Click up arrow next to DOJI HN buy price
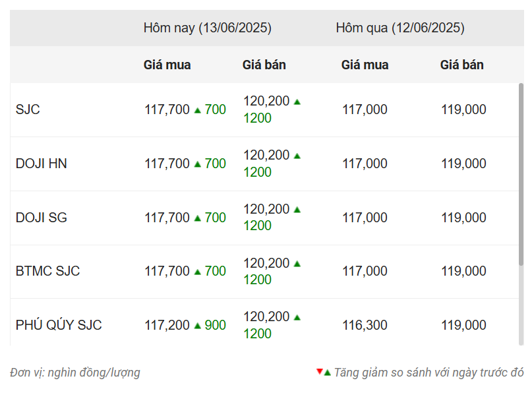This screenshot has width=532, height=397. coord(197,164)
